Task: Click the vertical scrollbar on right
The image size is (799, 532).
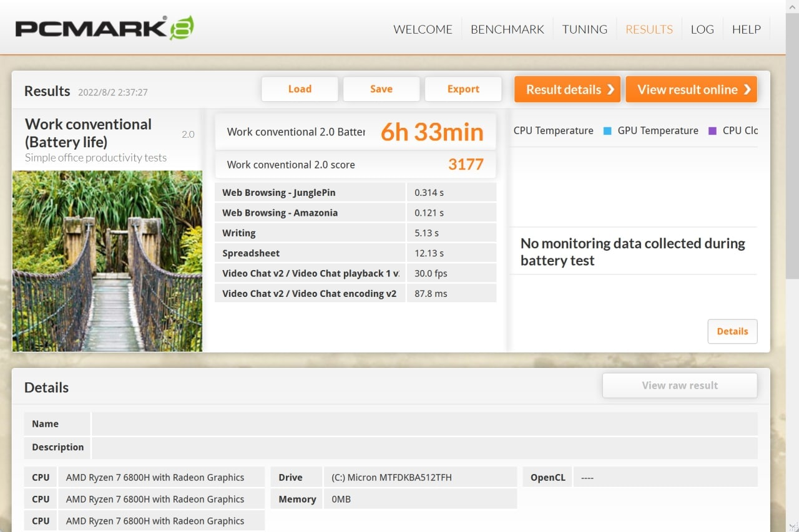Action: pyautogui.click(x=792, y=187)
